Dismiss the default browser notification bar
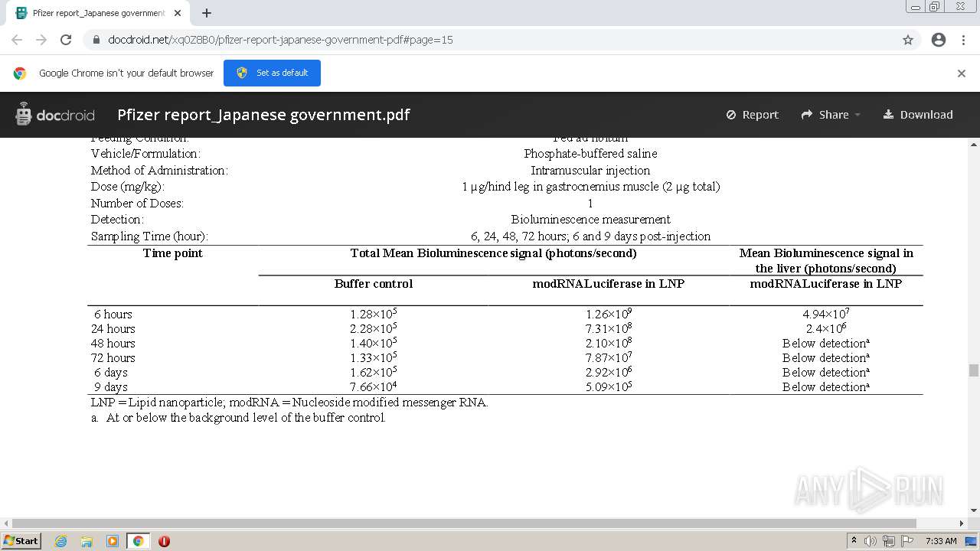 tap(962, 73)
